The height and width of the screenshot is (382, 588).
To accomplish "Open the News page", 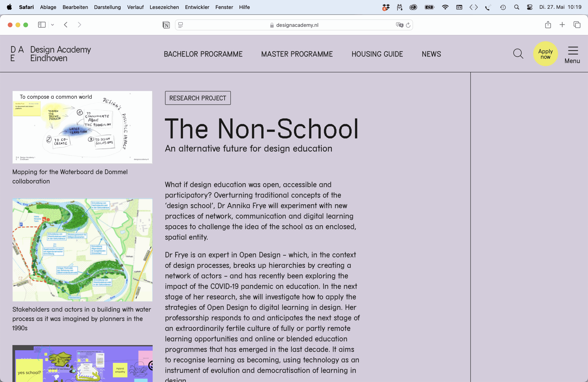I will pos(431,54).
